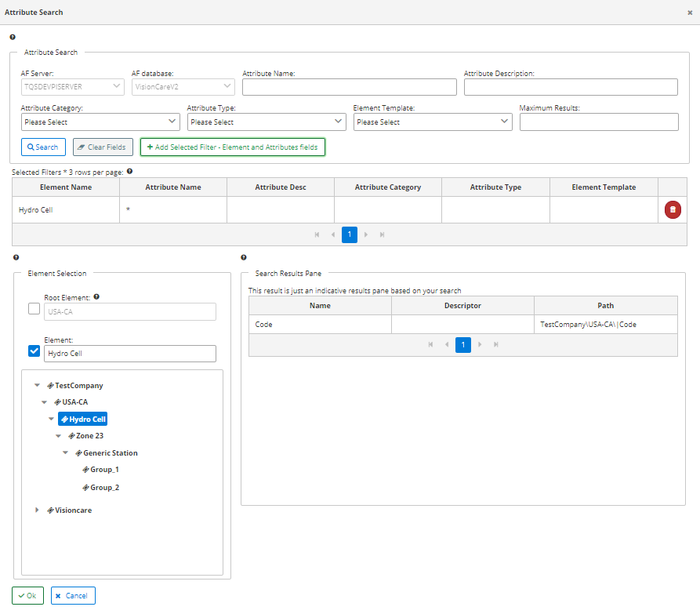700x614 pixels.
Task: Select Zone 23 in the element tree
Action: 89,436
